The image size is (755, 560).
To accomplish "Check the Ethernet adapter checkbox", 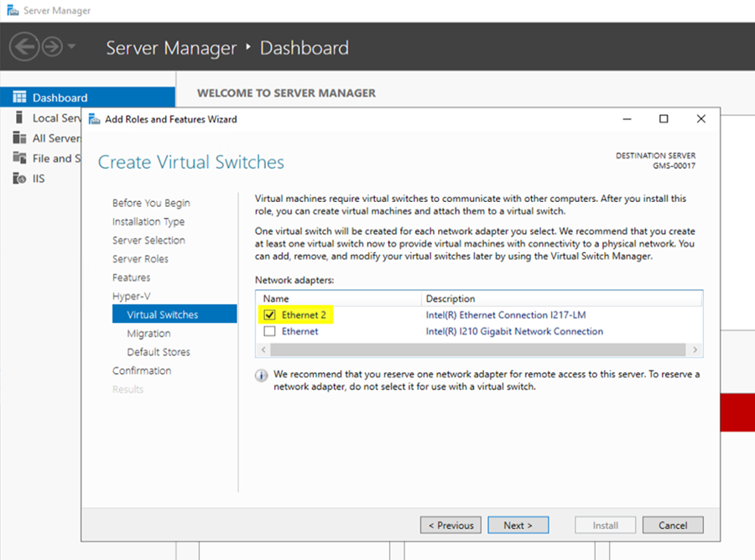I will click(x=269, y=332).
